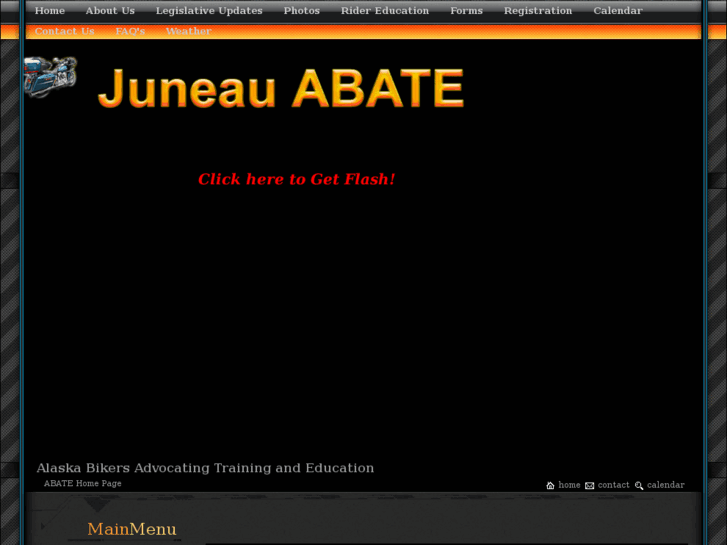Viewport: 727px width, 545px height.
Task: Click the magnifier icon beside calendar
Action: pos(639,485)
